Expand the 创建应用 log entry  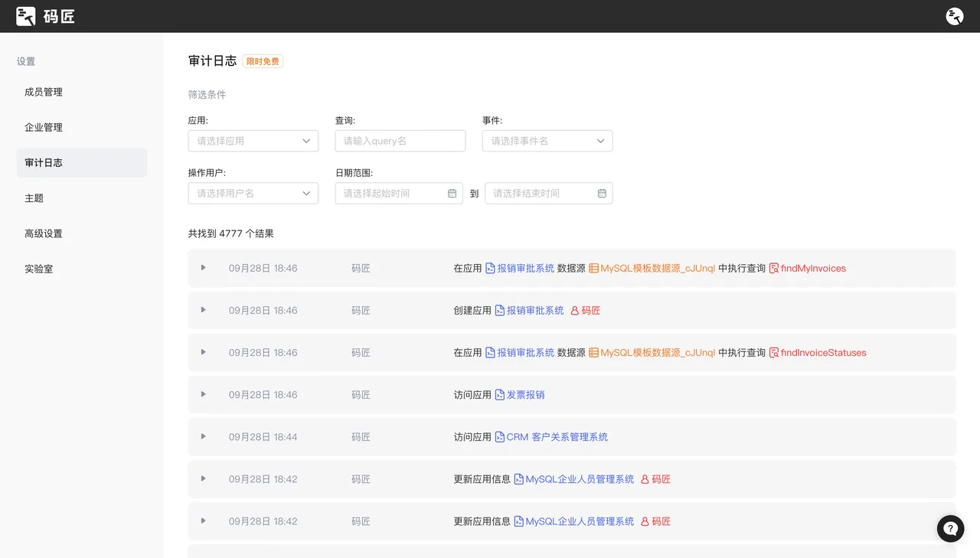click(203, 310)
